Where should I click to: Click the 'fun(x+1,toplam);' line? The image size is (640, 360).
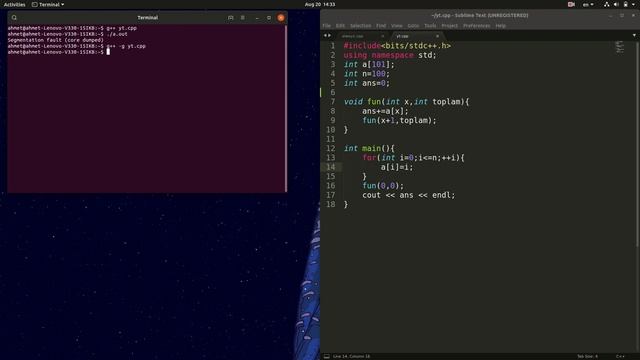coord(399,120)
